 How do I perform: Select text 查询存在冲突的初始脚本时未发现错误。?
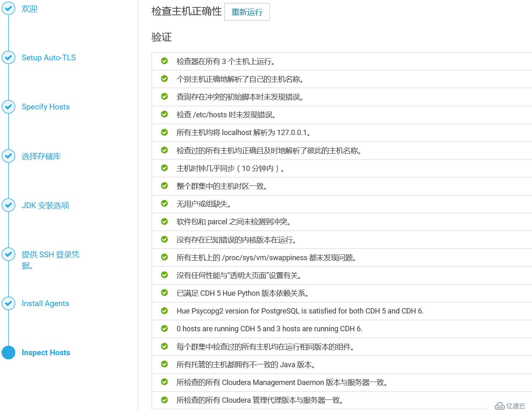[240, 97]
